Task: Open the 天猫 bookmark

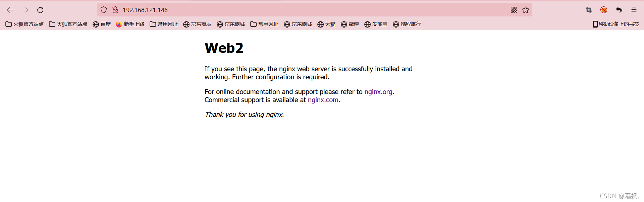Action: click(326, 24)
